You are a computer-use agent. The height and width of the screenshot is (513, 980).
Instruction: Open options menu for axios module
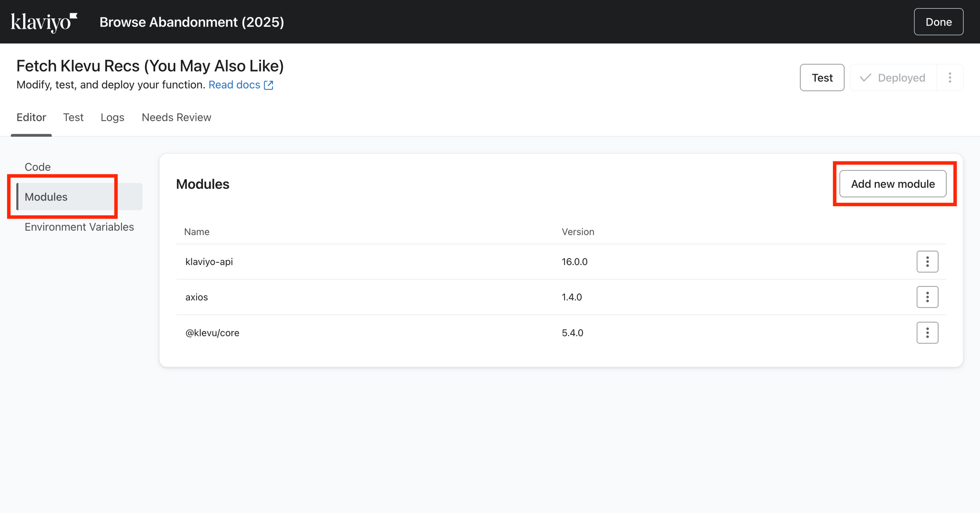click(x=927, y=297)
